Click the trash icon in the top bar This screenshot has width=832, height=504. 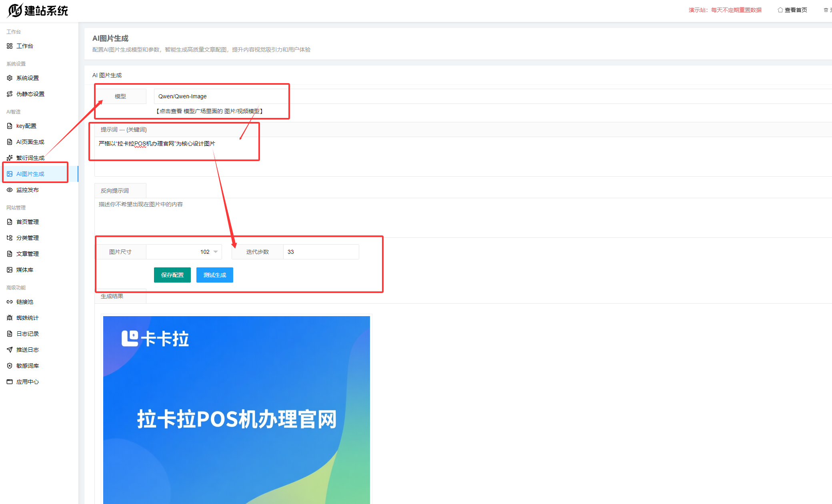825,10
